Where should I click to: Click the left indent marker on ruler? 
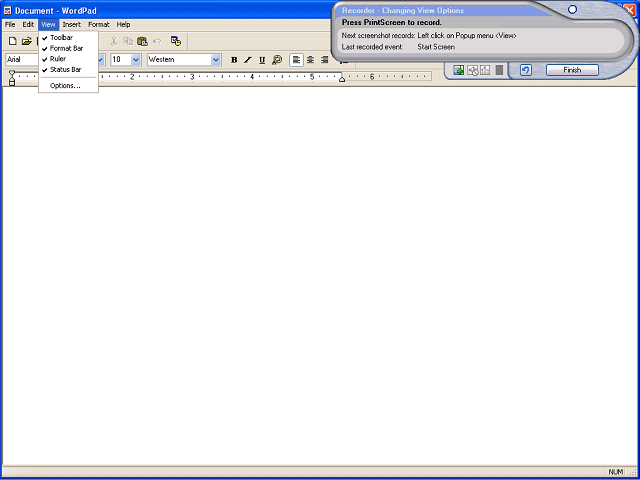point(12,83)
